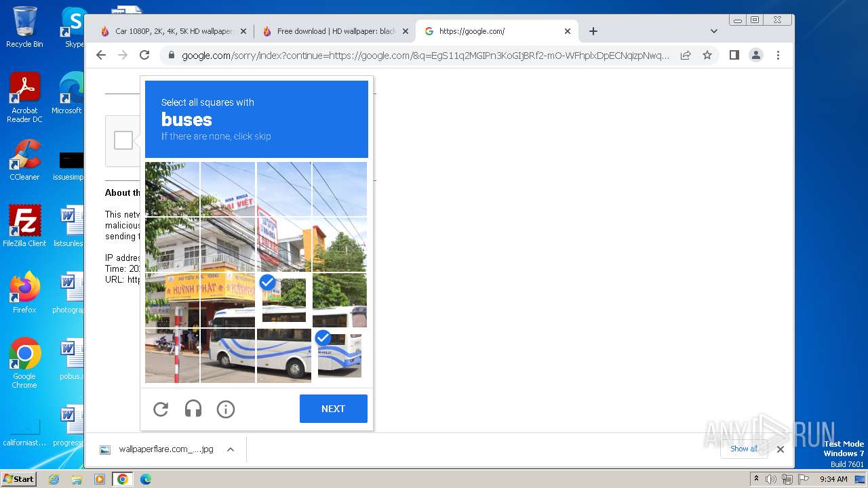The image size is (868, 488).
Task: Open photograp Word document on desktop
Action: coord(69,293)
